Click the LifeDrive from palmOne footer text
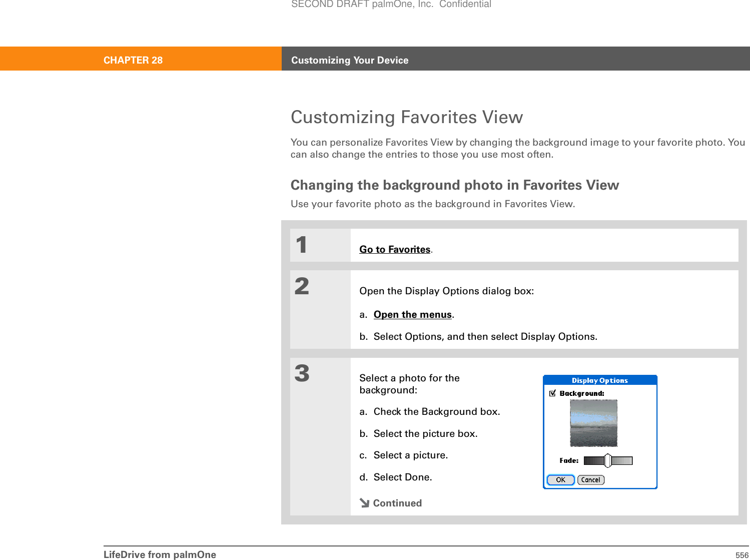750x560 pixels. [x=160, y=554]
